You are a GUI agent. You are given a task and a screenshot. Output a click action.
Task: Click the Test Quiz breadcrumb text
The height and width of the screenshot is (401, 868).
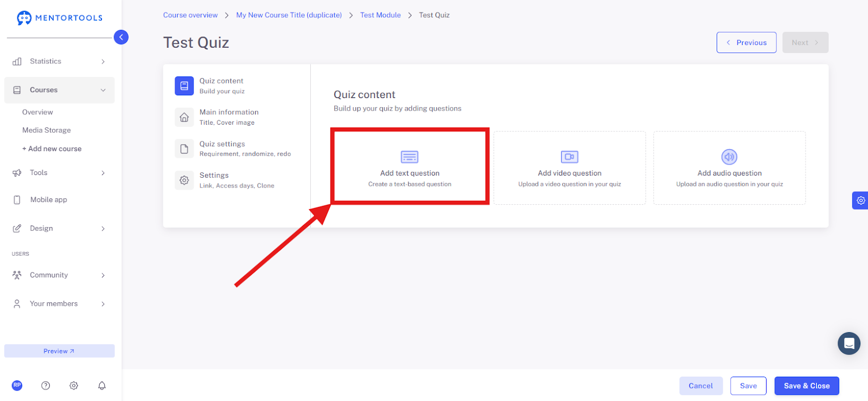tap(434, 15)
